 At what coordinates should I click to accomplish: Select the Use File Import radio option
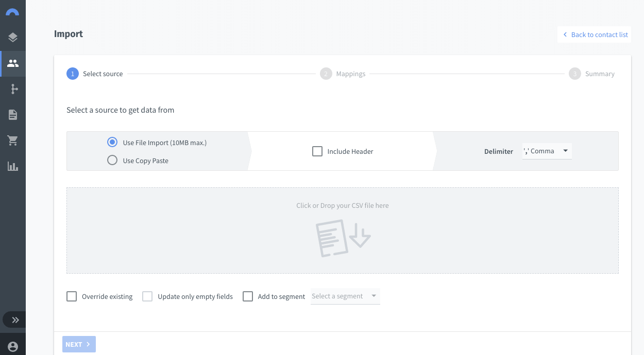tap(112, 143)
